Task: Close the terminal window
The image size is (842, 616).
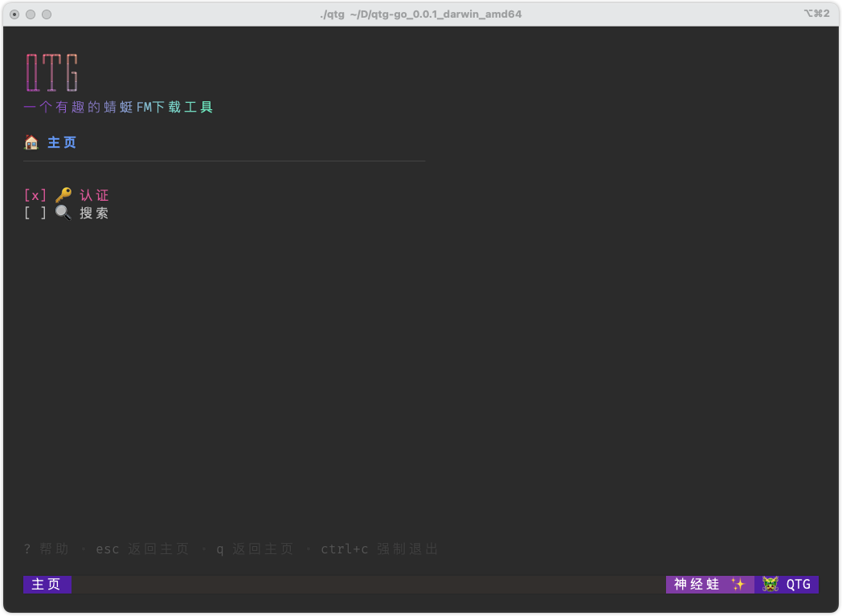Action: [15, 14]
